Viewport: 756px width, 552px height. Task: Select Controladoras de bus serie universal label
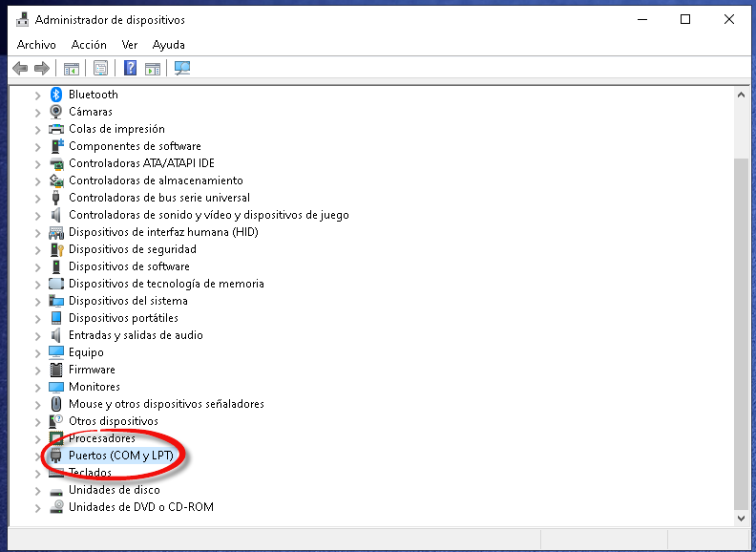159,198
